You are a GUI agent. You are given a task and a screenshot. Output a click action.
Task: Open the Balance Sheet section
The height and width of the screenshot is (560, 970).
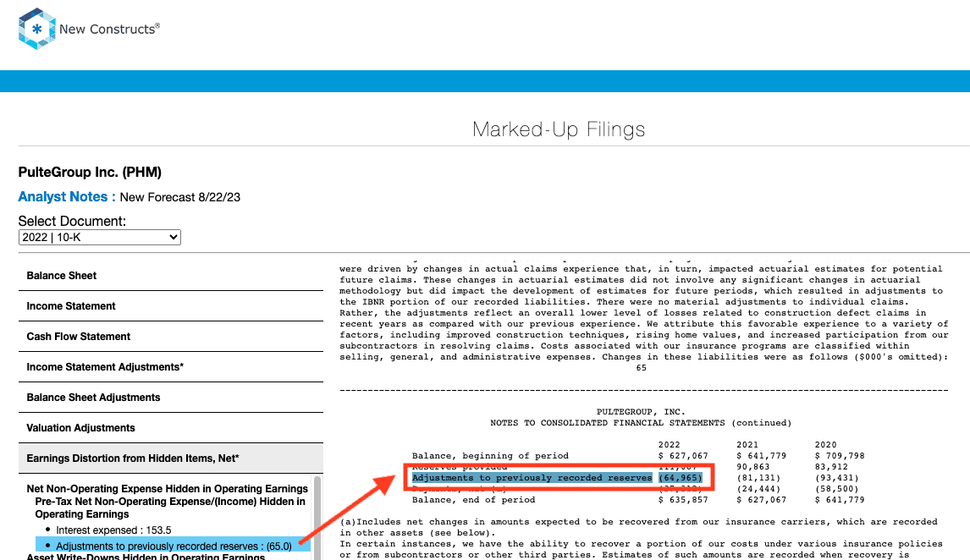(x=171, y=276)
